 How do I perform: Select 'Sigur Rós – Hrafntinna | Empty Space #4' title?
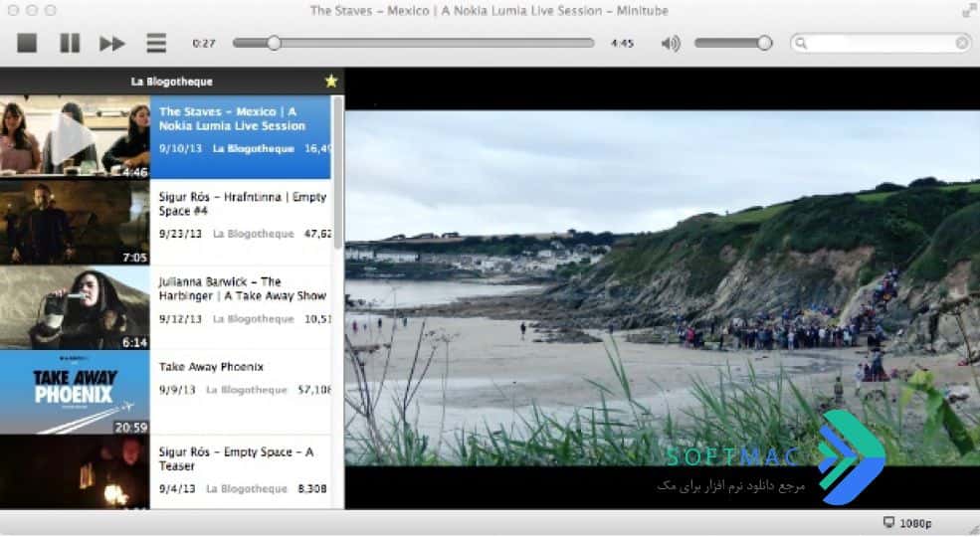[x=243, y=204]
